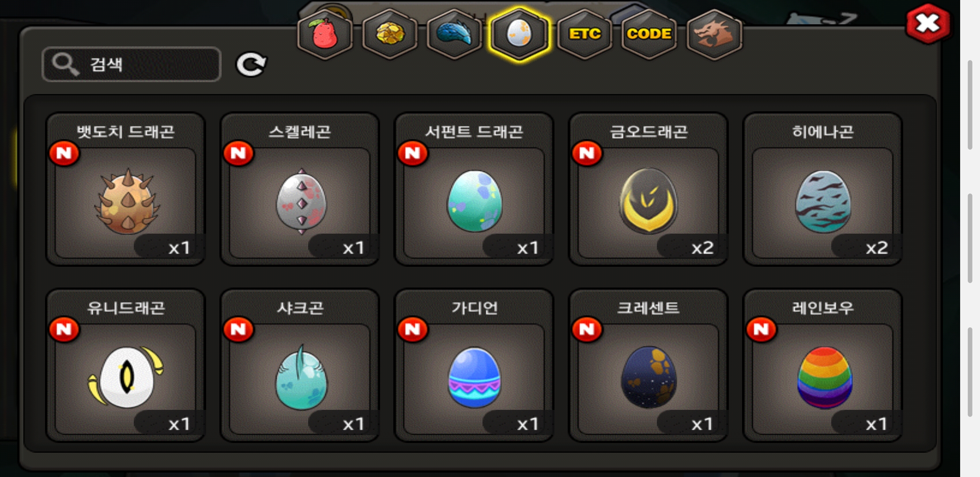This screenshot has width=980, height=477.
Task: Open the dragon head tab
Action: [x=714, y=34]
